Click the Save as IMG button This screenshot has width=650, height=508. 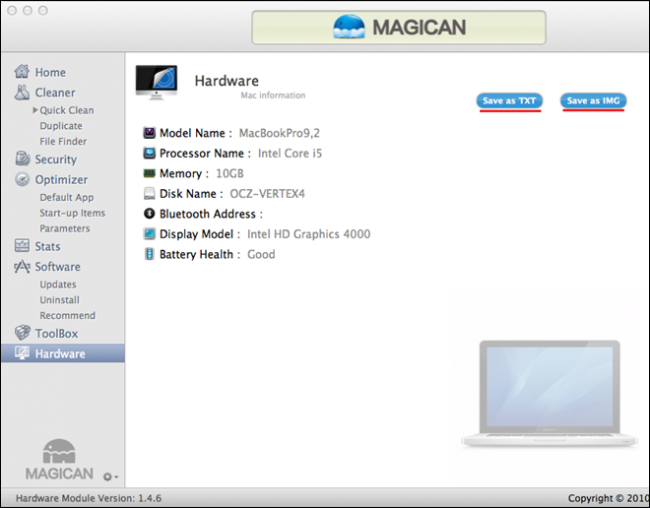(593, 100)
